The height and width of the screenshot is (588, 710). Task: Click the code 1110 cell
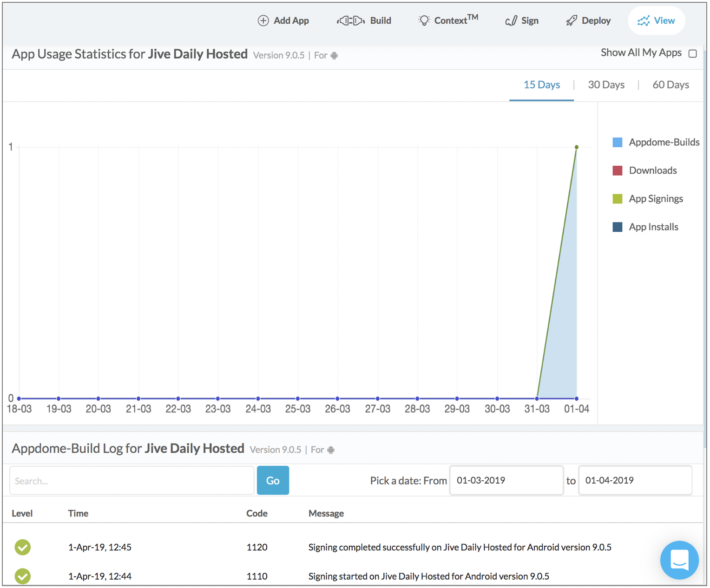257,576
